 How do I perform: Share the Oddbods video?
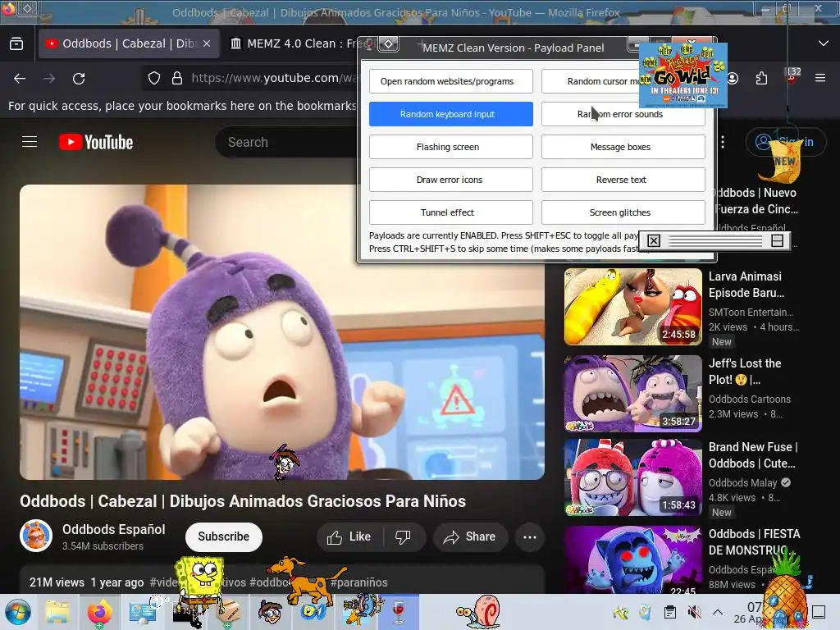point(470,536)
